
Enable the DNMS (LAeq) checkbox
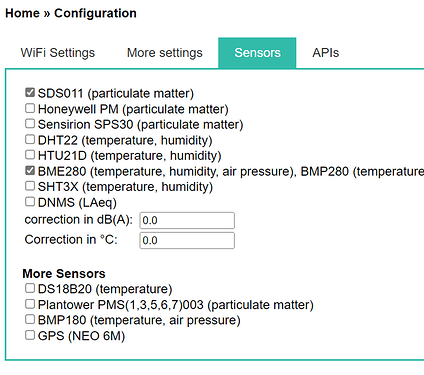click(x=30, y=201)
